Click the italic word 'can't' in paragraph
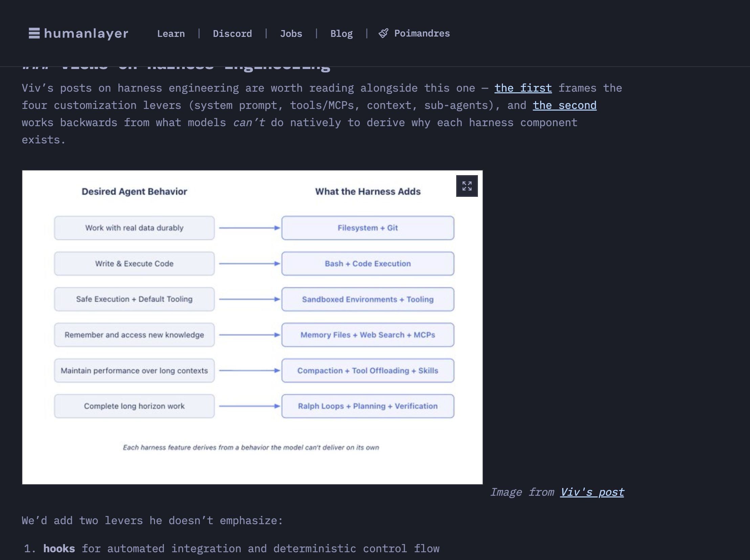The height and width of the screenshot is (560, 750). tap(249, 123)
